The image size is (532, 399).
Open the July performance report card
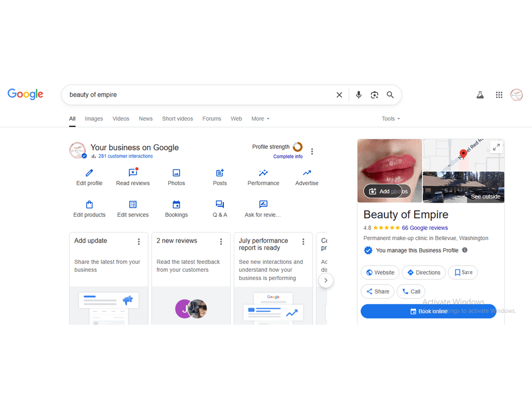click(x=273, y=278)
